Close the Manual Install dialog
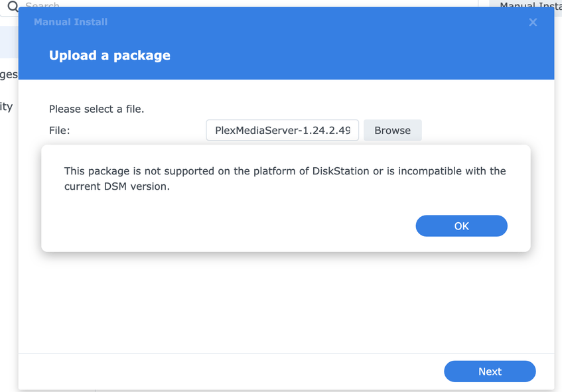This screenshot has height=392, width=562. pyautogui.click(x=533, y=23)
